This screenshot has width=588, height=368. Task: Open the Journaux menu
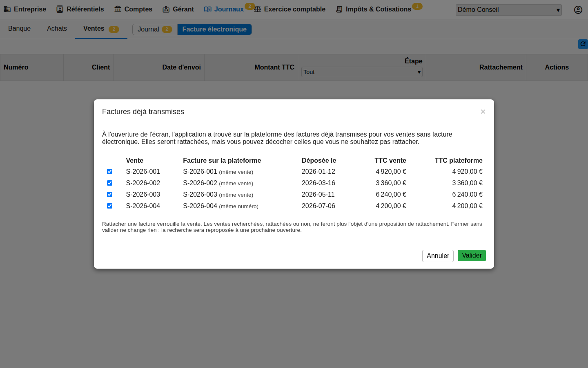[224, 9]
